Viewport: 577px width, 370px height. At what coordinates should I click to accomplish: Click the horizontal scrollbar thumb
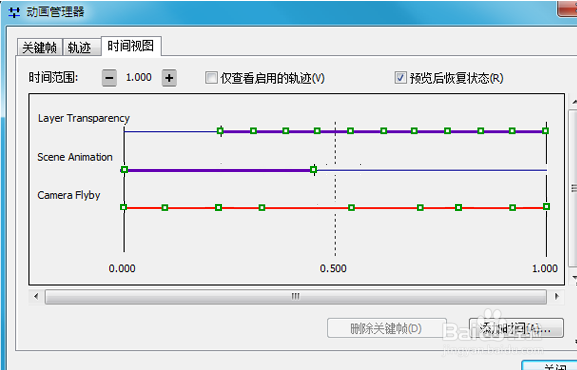tap(295, 296)
